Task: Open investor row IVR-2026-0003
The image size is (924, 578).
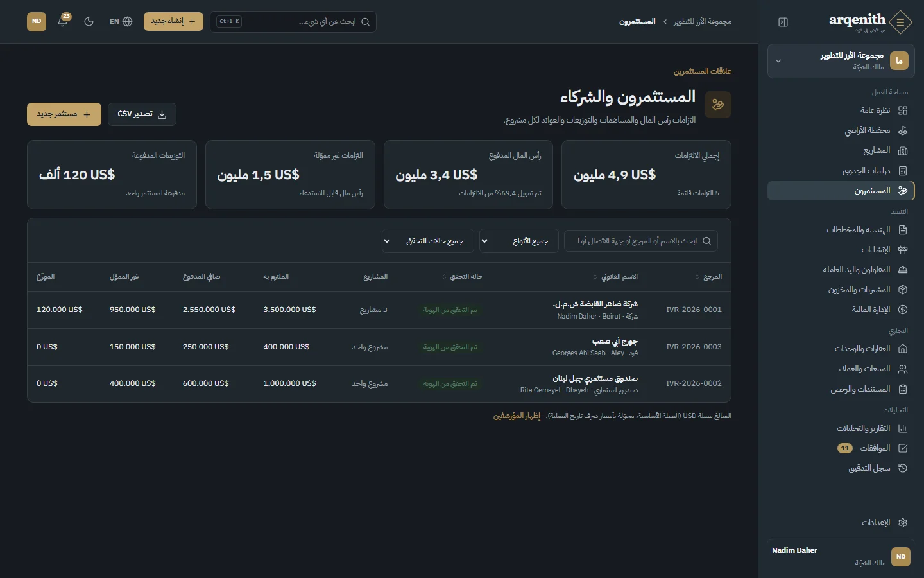Action: pyautogui.click(x=379, y=347)
